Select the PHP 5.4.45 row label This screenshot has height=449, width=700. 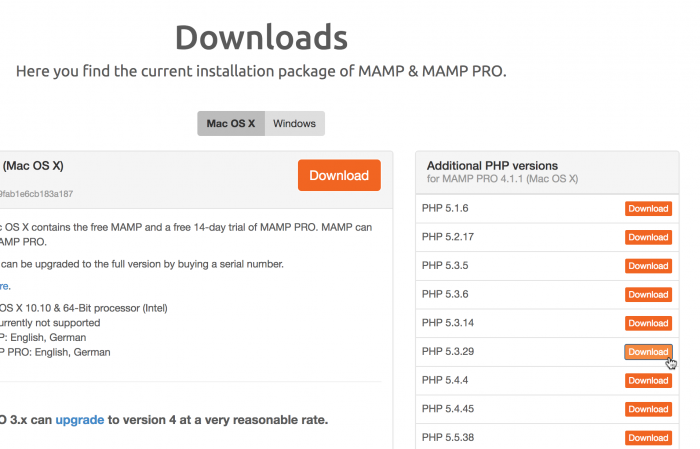tap(448, 408)
